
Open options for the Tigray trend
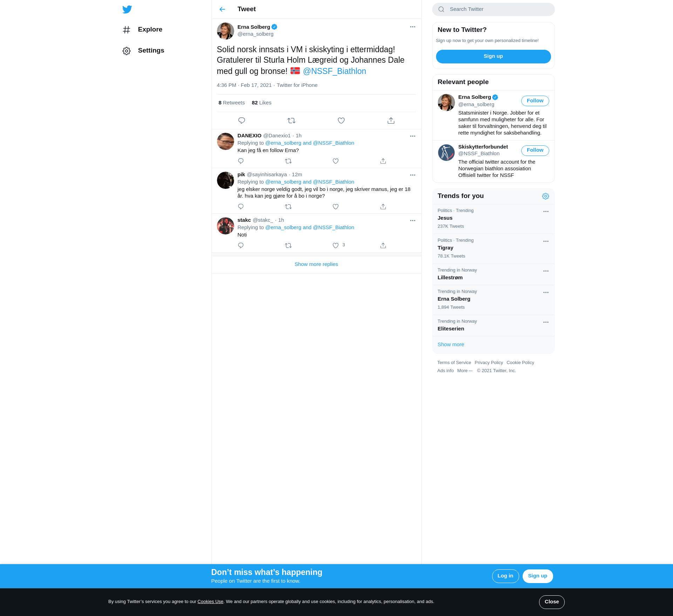click(x=546, y=241)
